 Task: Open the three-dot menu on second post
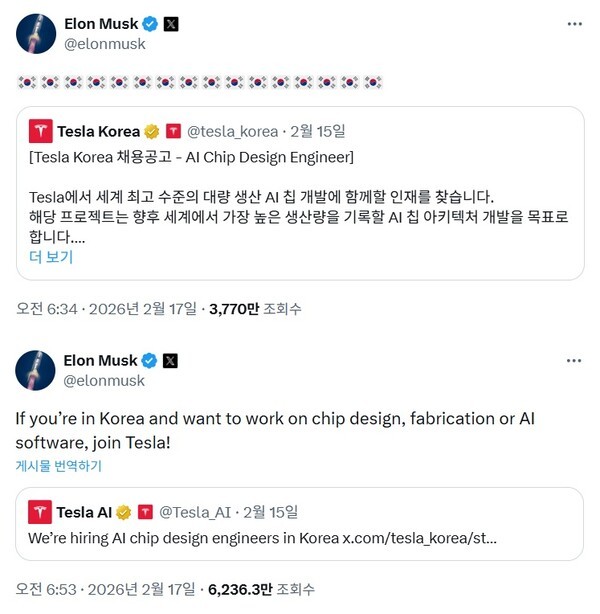coord(574,360)
